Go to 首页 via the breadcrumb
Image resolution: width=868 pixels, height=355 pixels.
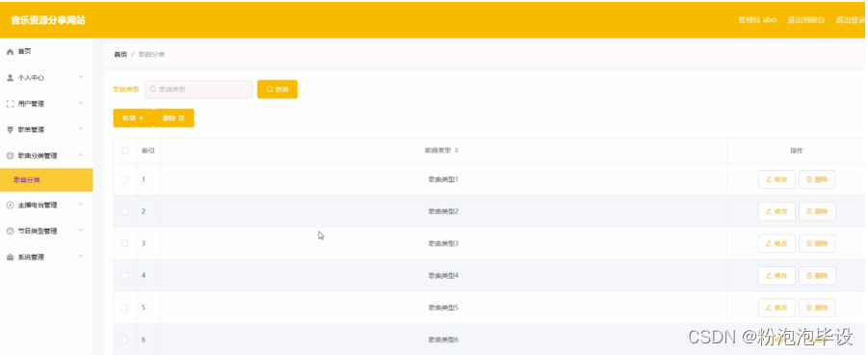120,54
